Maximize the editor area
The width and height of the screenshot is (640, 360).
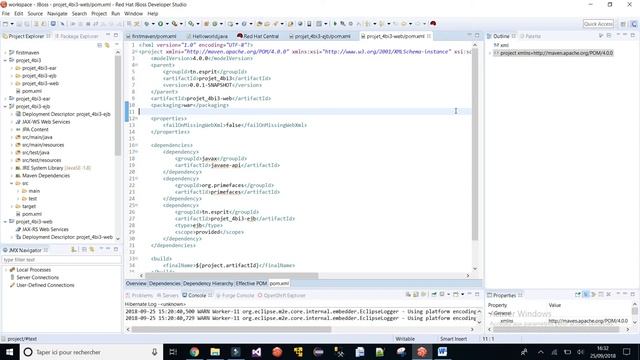tap(477, 36)
